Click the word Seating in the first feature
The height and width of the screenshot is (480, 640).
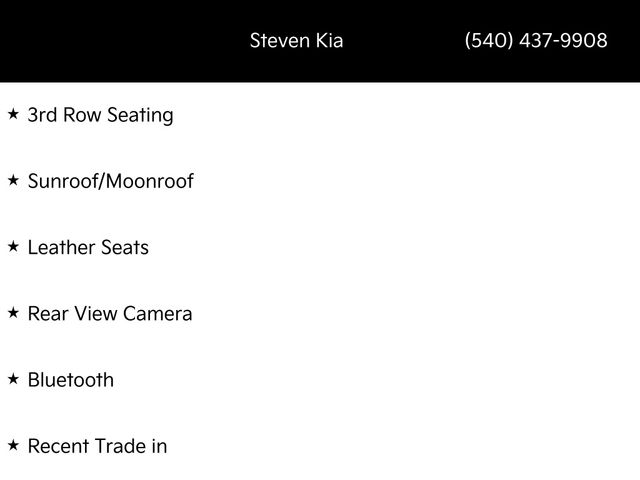(139, 115)
